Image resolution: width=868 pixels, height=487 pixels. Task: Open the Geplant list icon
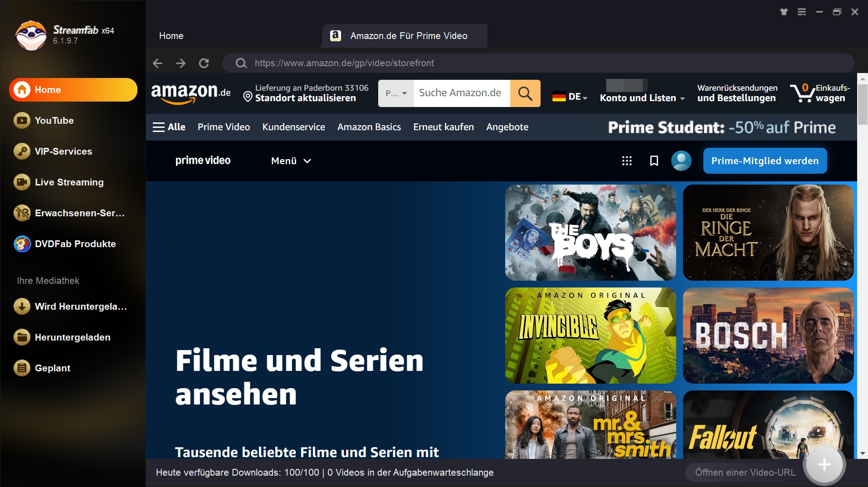(22, 368)
